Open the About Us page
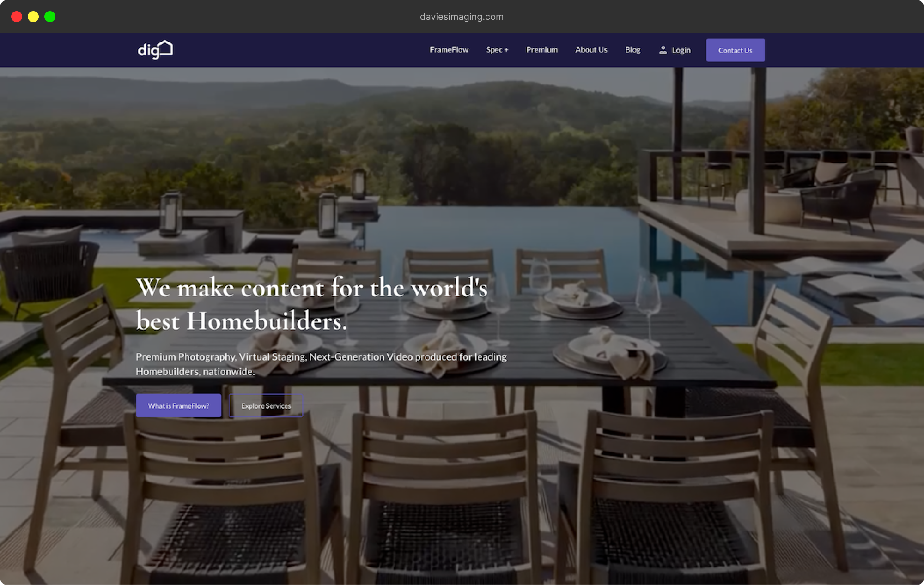Screen dimensions: 924x585 pyautogui.click(x=591, y=50)
